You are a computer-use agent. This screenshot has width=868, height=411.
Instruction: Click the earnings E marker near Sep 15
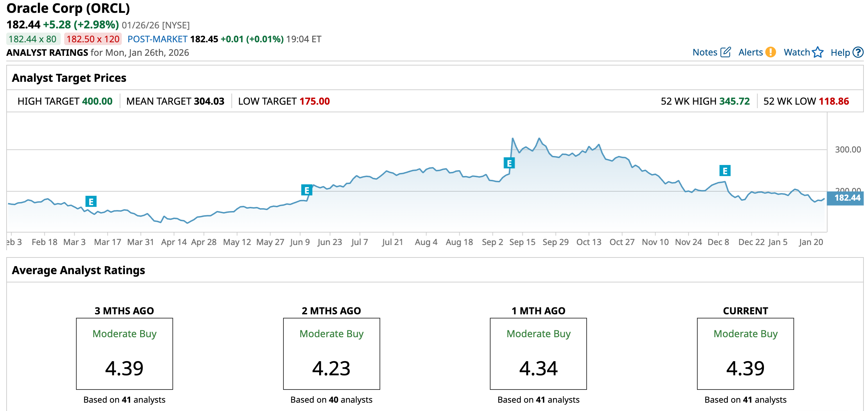click(x=509, y=163)
